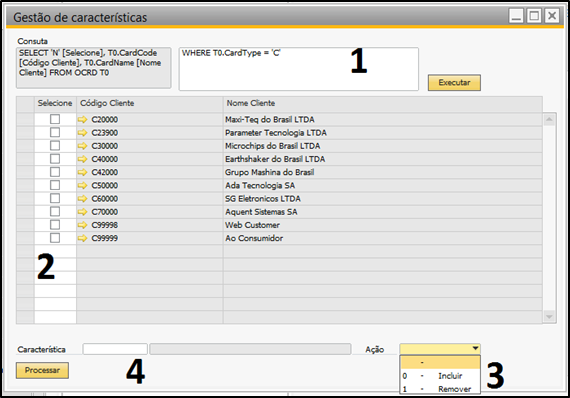Click the grid scrollbar up arrow
This screenshot has height=398, width=570.
click(x=549, y=119)
